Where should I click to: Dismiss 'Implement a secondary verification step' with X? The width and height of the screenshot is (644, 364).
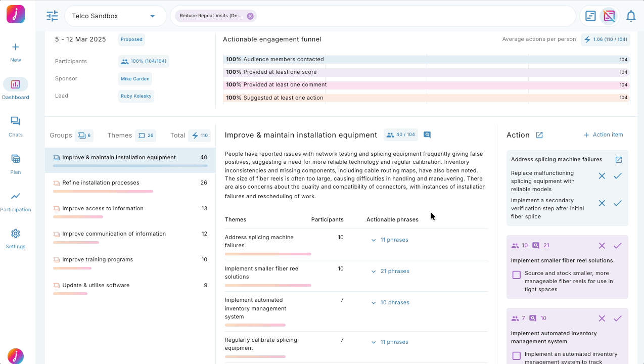[x=602, y=203]
